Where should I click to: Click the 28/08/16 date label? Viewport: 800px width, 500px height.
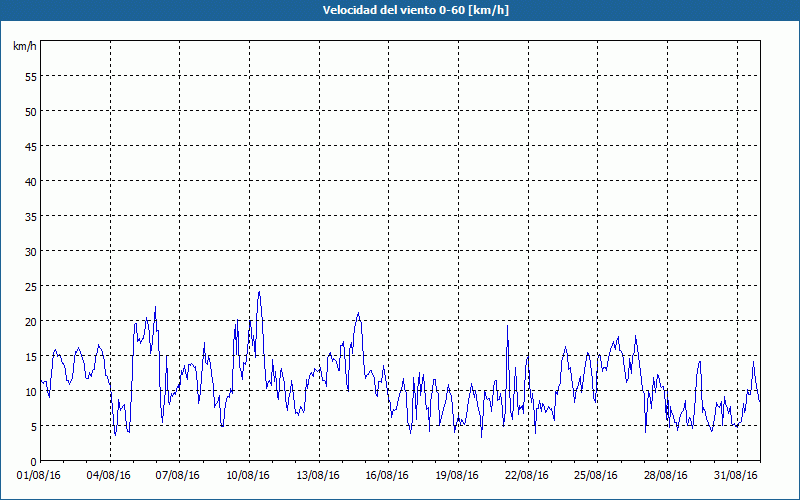coord(666,476)
